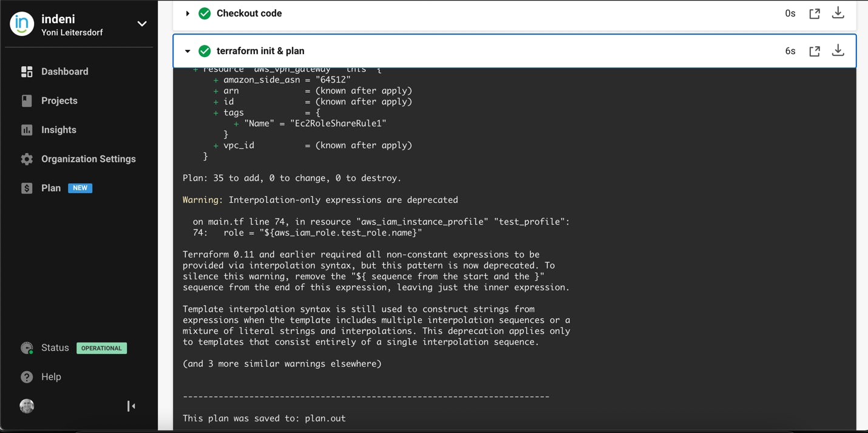
Task: Click the NEW badge next to Plan
Action: point(80,188)
